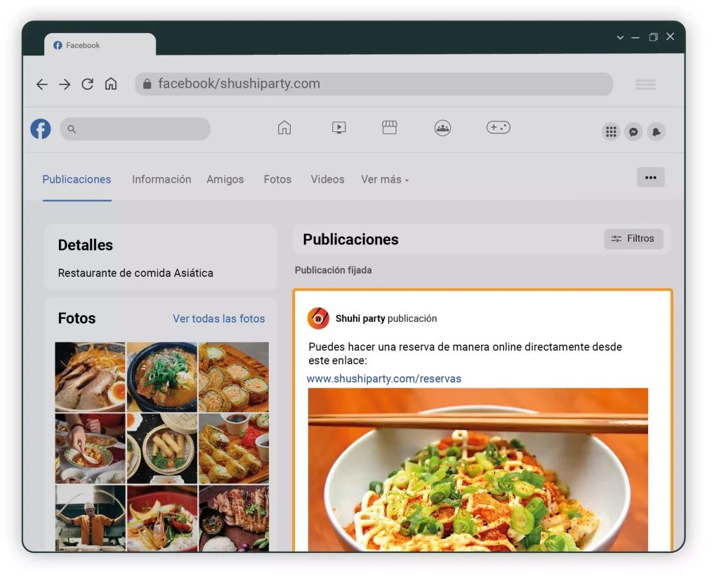This screenshot has height=588, width=719.
Task: Click the address bar URL field
Action: click(x=374, y=84)
